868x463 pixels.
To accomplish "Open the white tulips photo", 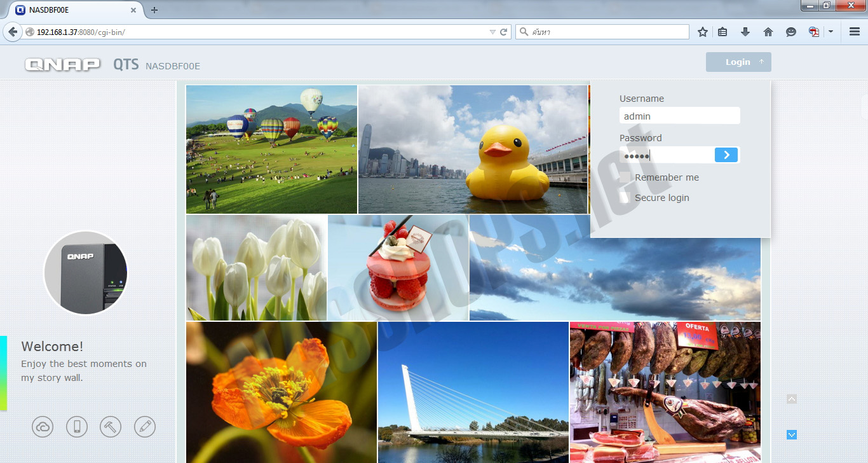I will point(257,268).
